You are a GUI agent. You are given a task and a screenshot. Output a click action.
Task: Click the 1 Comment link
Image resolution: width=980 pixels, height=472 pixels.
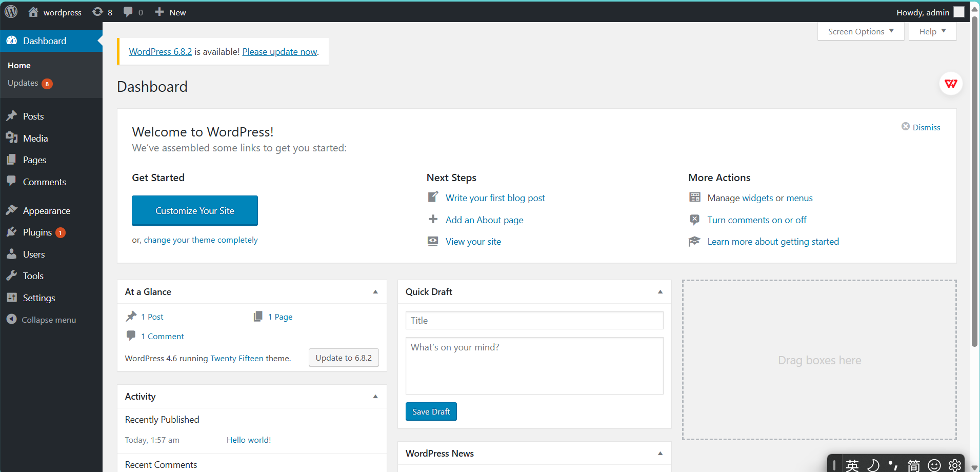click(163, 336)
